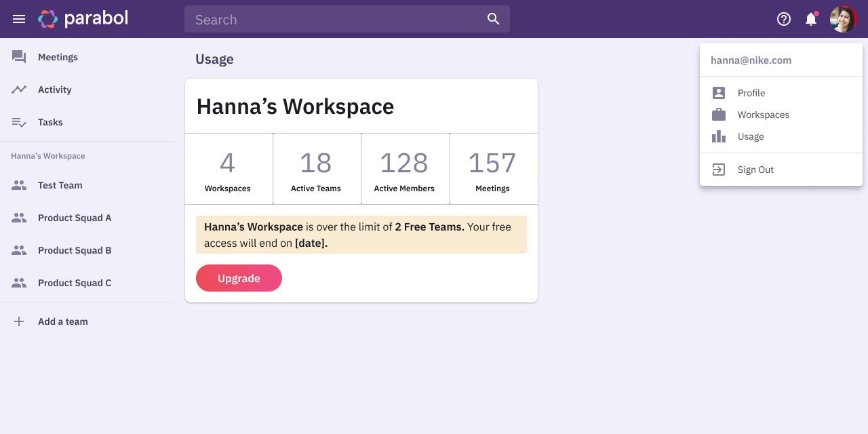The image size is (868, 434).
Task: Open the account menu via profile avatar
Action: tap(842, 18)
